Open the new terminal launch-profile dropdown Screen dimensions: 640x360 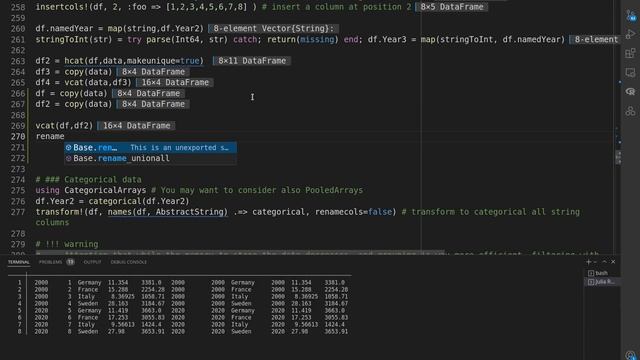click(x=595, y=262)
